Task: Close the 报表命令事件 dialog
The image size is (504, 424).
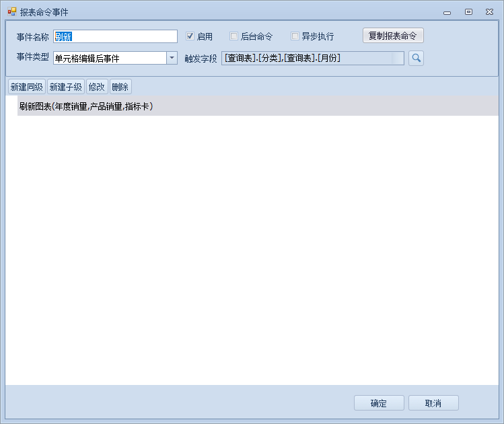Action: [x=489, y=12]
